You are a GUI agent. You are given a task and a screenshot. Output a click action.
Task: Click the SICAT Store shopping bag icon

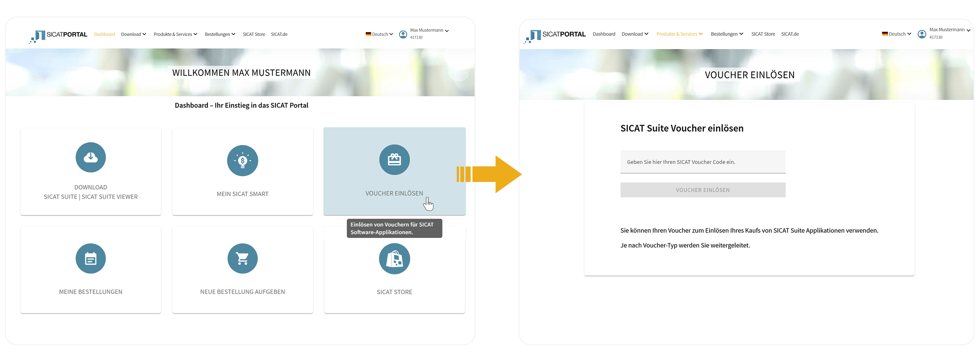(x=394, y=259)
